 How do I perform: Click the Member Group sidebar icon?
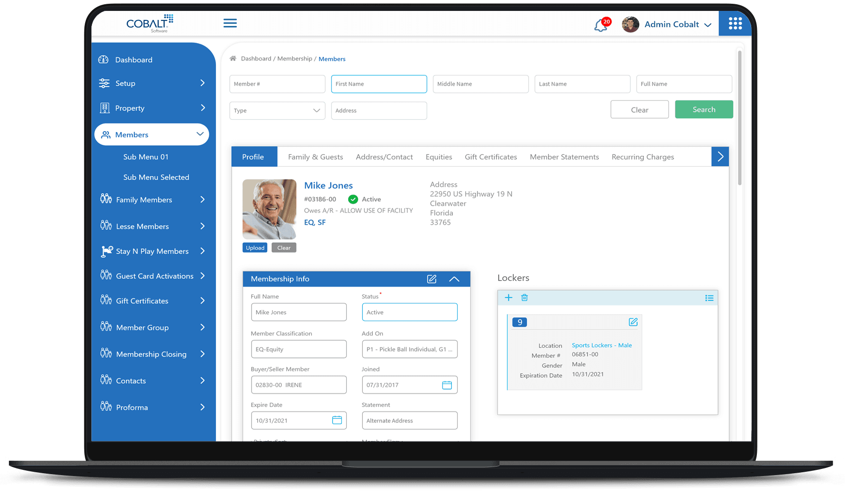pos(106,327)
